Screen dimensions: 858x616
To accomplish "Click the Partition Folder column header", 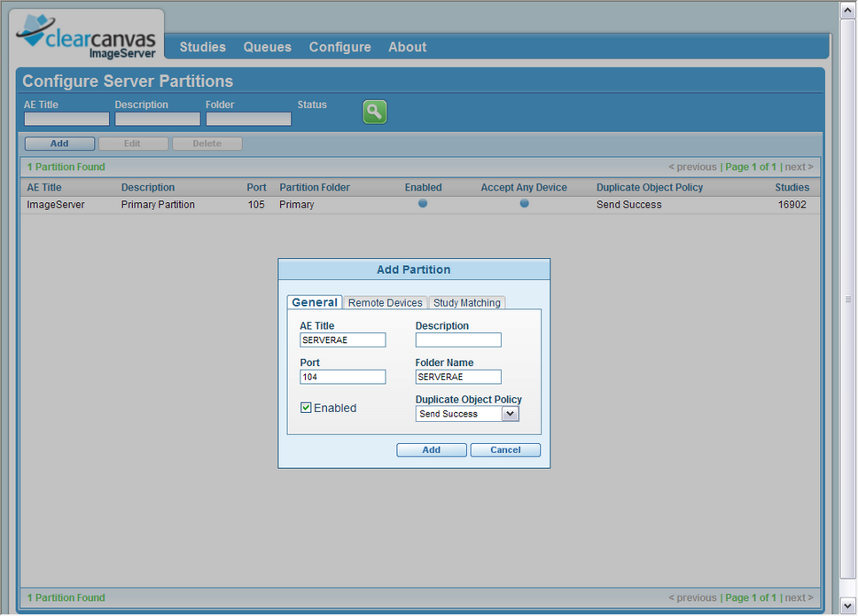I will pos(315,187).
